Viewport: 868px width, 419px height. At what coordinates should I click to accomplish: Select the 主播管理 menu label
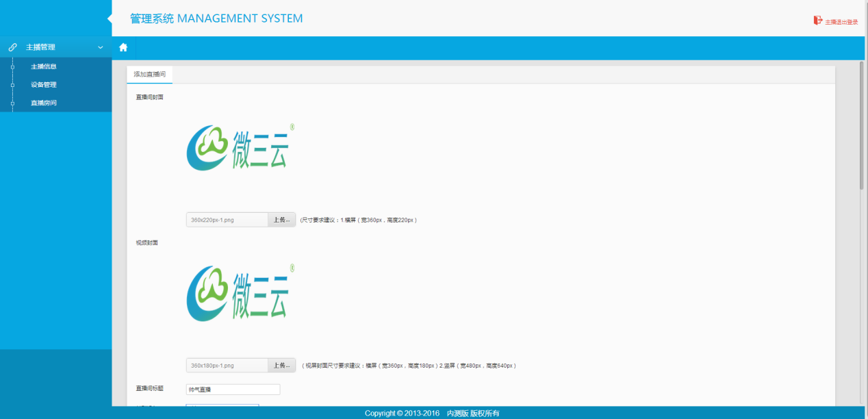[x=40, y=47]
